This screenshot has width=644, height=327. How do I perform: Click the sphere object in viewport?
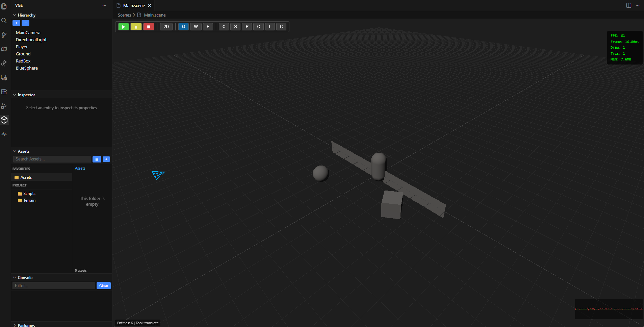tap(320, 173)
